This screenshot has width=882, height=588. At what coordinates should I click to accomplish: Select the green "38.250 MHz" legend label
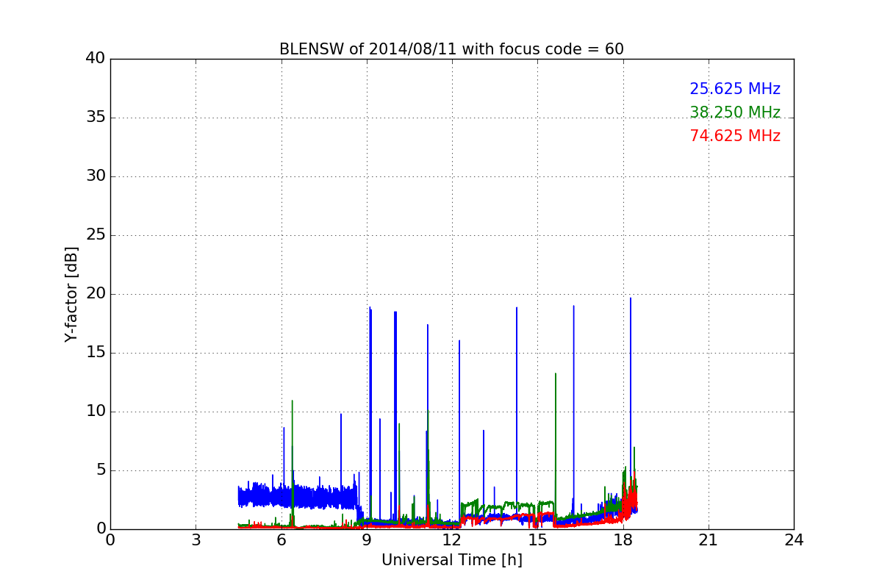pyautogui.click(x=735, y=112)
